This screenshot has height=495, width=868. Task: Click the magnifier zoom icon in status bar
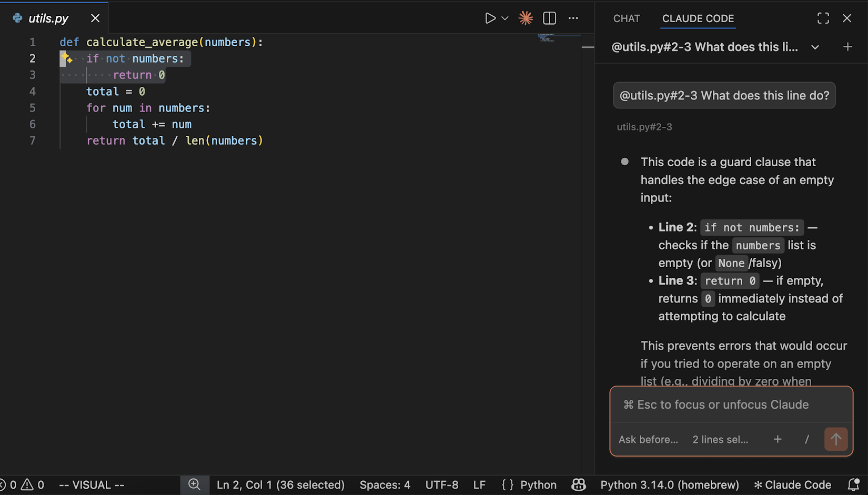click(194, 484)
